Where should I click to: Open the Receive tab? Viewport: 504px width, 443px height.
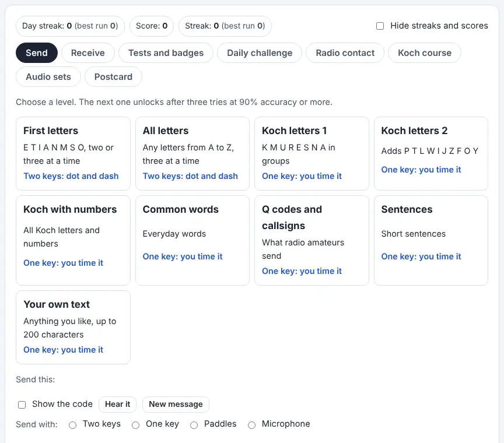[x=87, y=52]
